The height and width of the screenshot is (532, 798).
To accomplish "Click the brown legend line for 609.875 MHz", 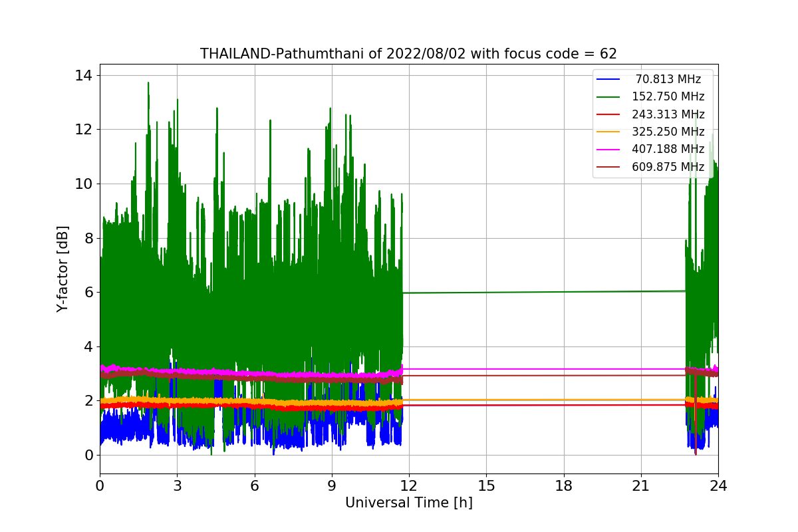I will pos(608,167).
